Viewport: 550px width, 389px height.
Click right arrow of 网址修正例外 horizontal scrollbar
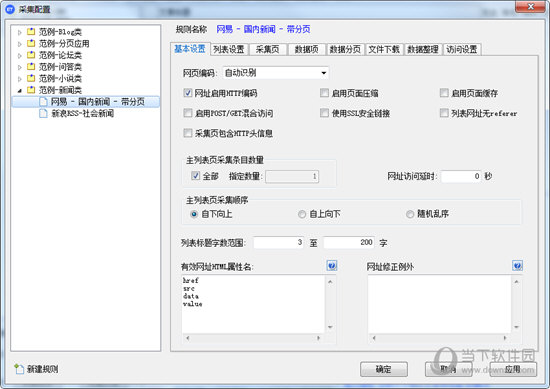click(505, 338)
